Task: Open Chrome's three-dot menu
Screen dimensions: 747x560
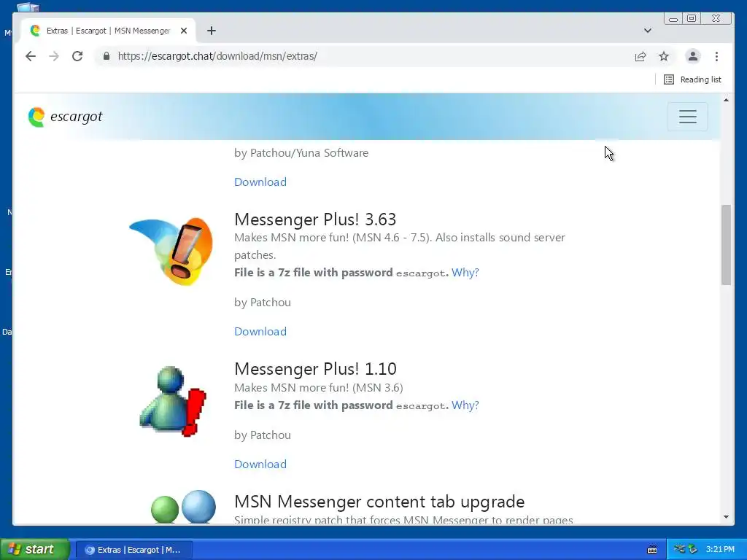Action: click(716, 56)
